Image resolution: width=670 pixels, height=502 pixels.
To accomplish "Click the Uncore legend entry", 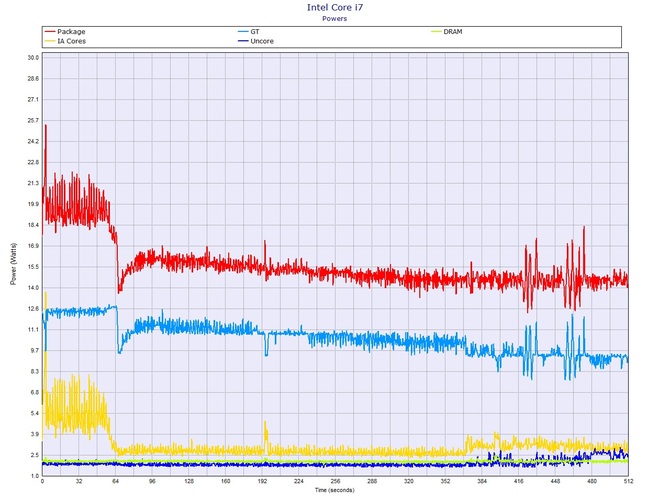I will click(256, 41).
